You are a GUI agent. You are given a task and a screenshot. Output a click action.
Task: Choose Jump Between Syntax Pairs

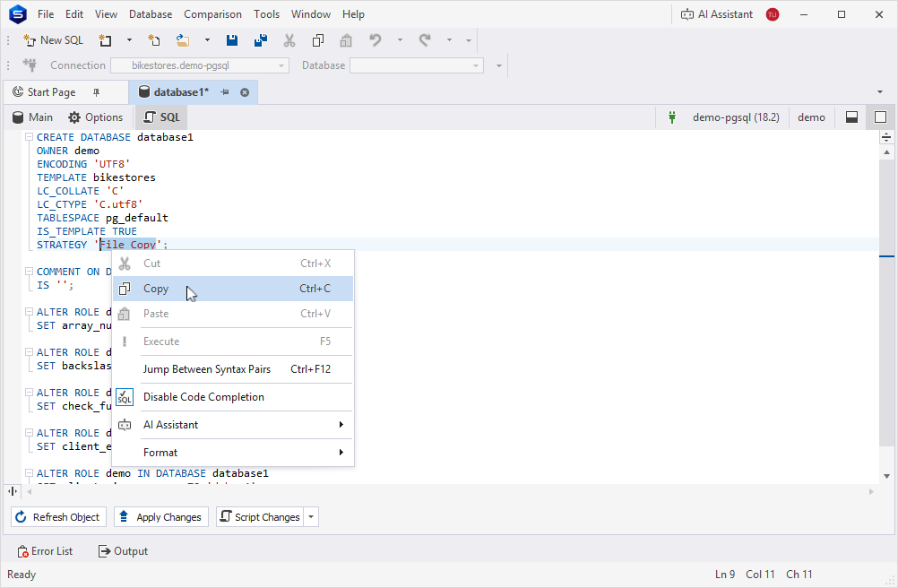click(232, 369)
